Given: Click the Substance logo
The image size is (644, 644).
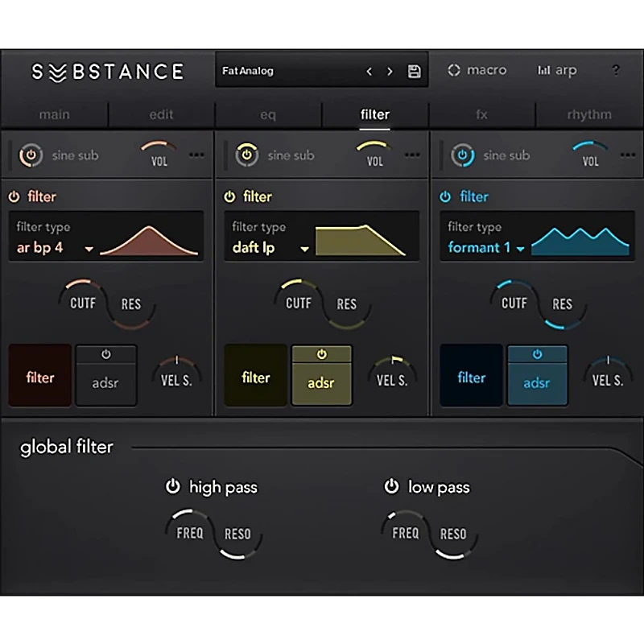Looking at the screenshot, I should tap(109, 71).
